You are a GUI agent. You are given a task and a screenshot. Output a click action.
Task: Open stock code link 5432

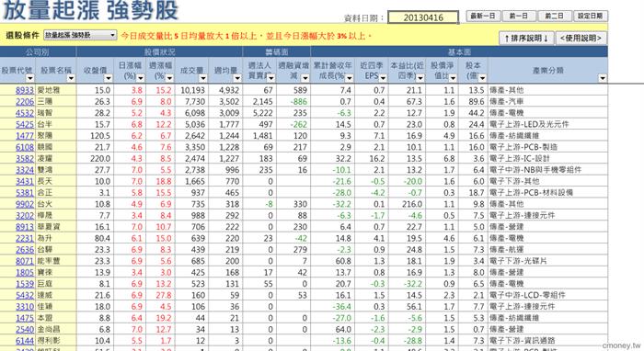[x=25, y=295]
